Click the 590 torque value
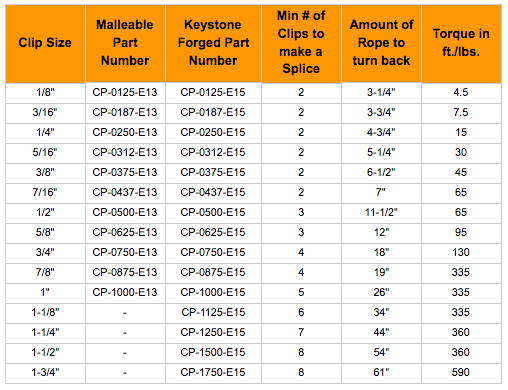Image resolution: width=508 pixels, height=390 pixels. (x=461, y=373)
